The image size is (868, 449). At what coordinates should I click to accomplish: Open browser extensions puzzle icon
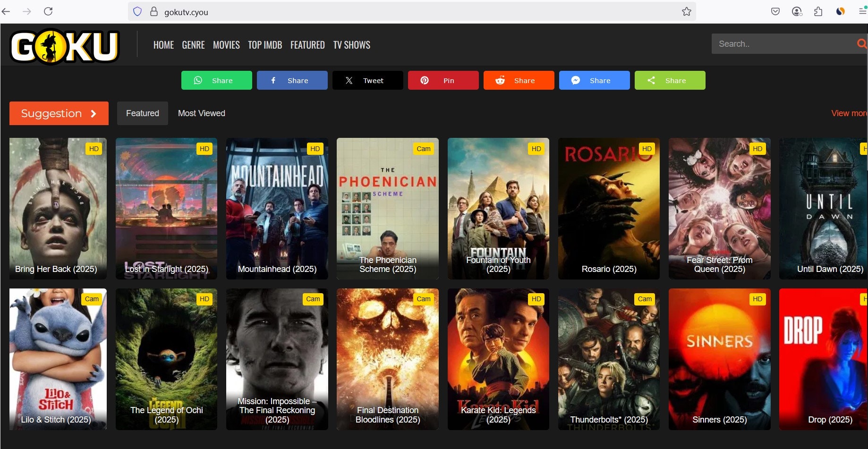[x=818, y=12]
